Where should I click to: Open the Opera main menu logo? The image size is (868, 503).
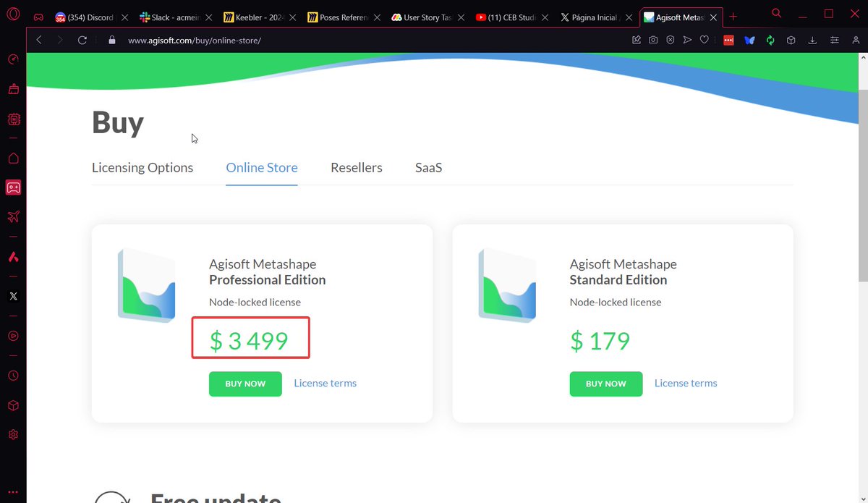coord(13,14)
